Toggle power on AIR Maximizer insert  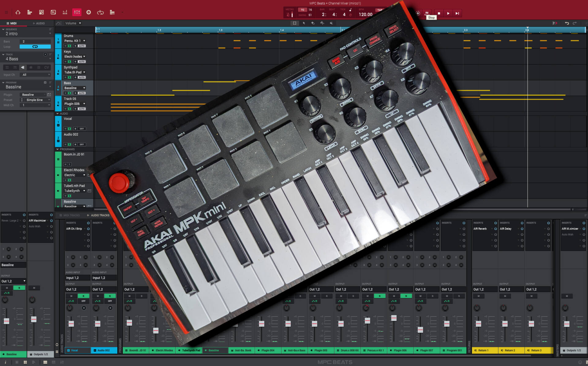coord(51,221)
